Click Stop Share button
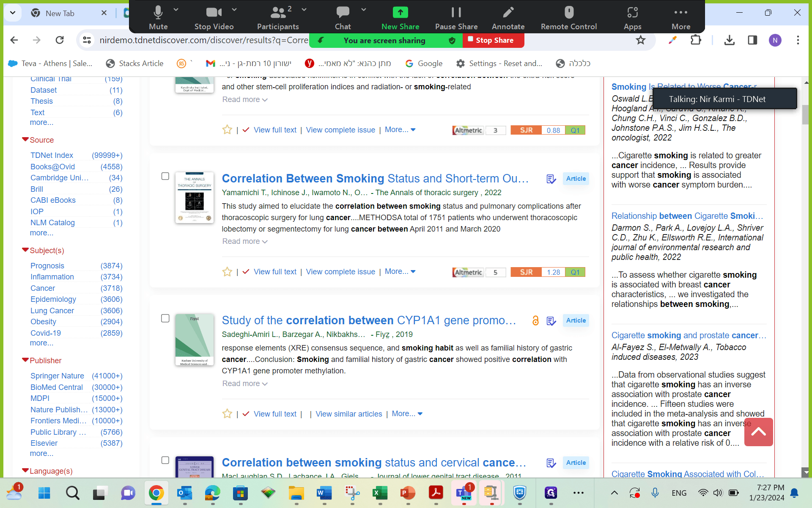The height and width of the screenshot is (508, 812). pyautogui.click(x=494, y=40)
